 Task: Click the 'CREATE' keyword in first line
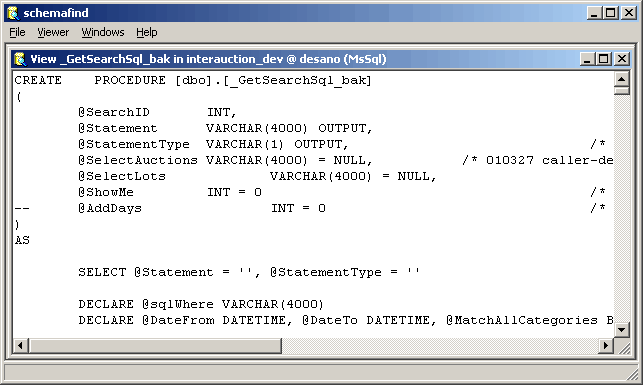pyautogui.click(x=38, y=80)
